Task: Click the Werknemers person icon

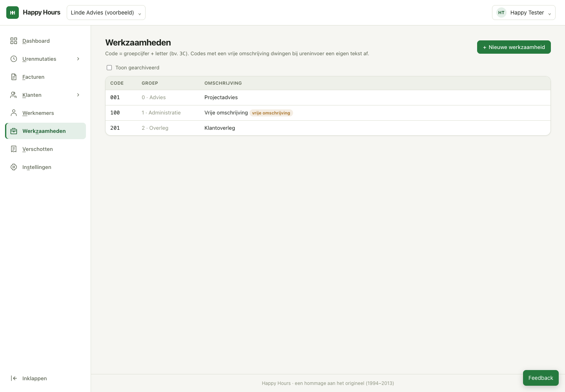Action: [14, 113]
